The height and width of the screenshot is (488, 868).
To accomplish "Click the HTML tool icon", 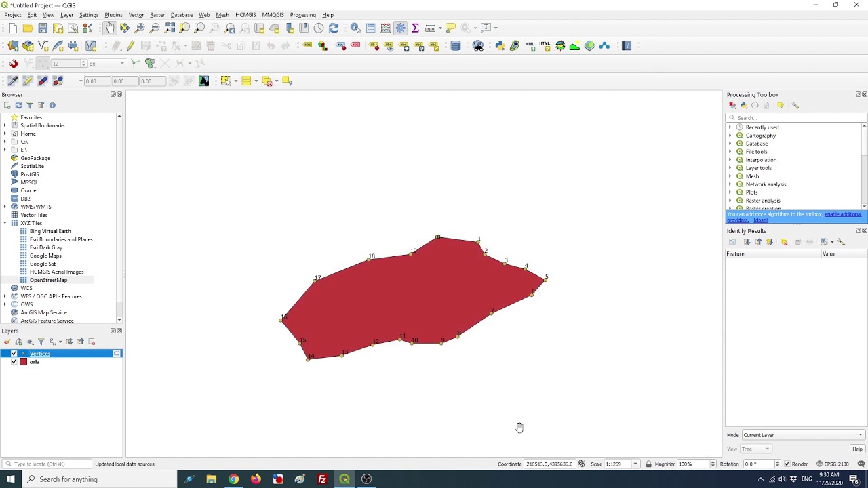I will (x=545, y=46).
